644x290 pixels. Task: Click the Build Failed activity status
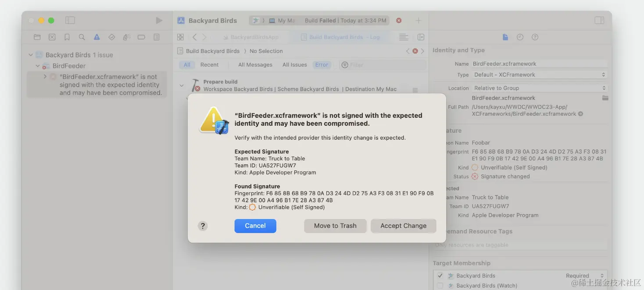pyautogui.click(x=346, y=21)
